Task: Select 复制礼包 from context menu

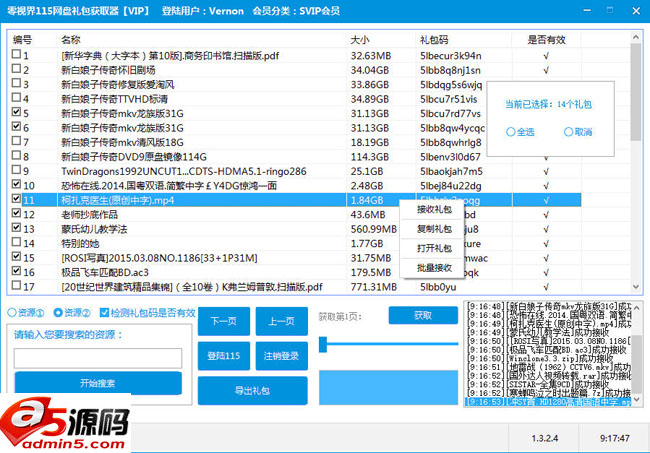Action: pos(433,229)
